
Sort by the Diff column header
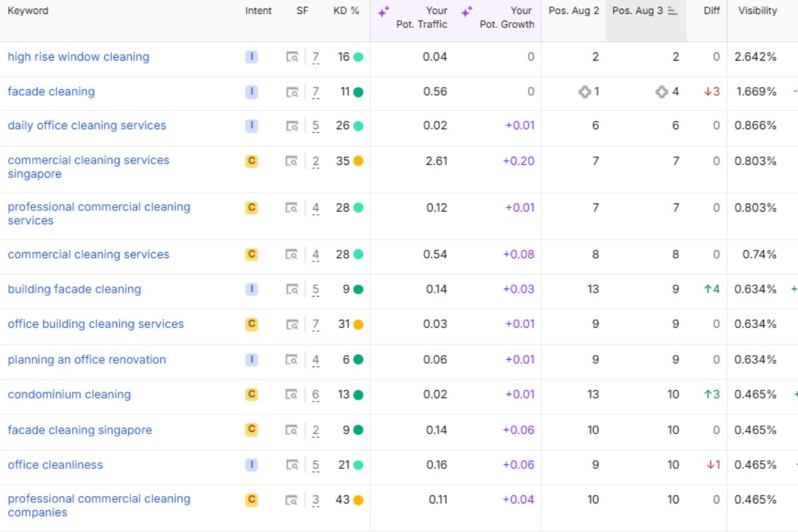(712, 11)
